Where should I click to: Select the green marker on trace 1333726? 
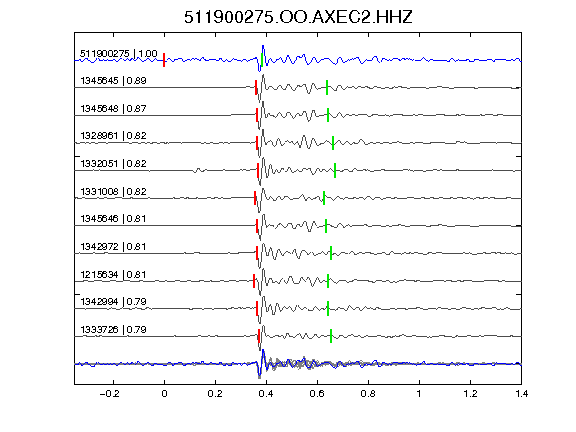point(331,336)
